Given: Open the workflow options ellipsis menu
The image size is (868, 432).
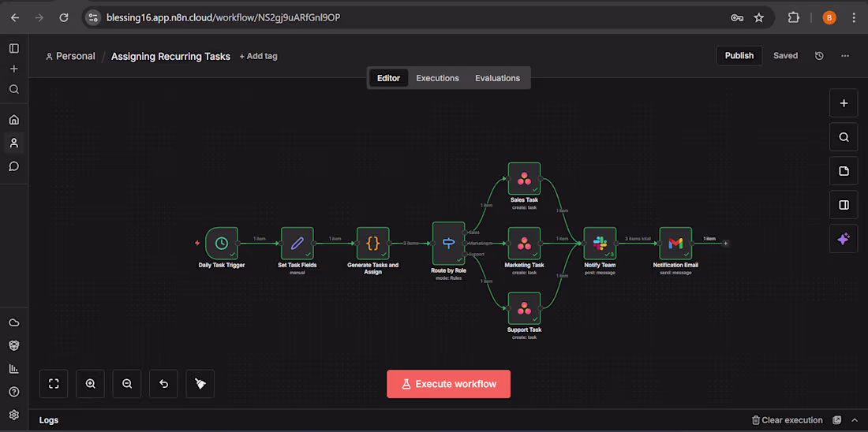Looking at the screenshot, I should [x=845, y=56].
